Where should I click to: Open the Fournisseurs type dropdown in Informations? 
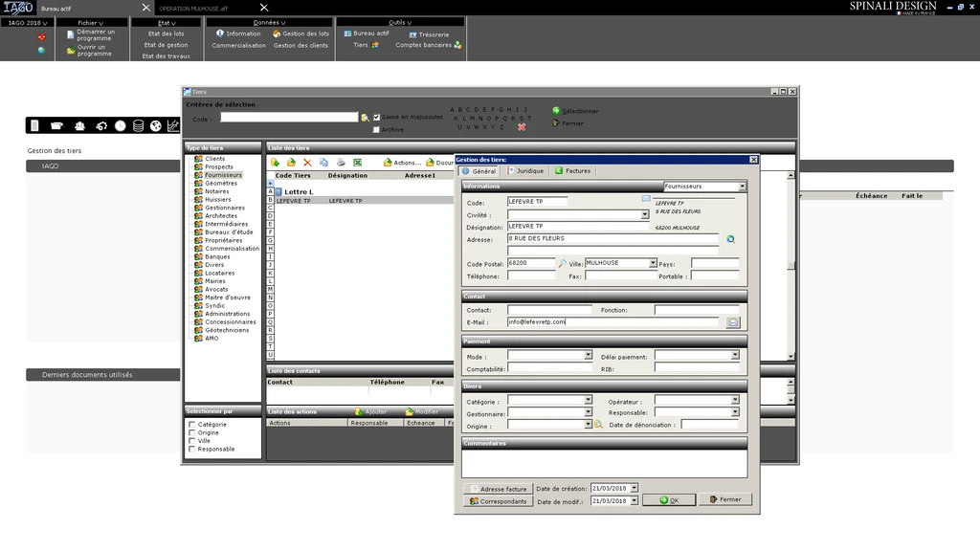pyautogui.click(x=742, y=187)
